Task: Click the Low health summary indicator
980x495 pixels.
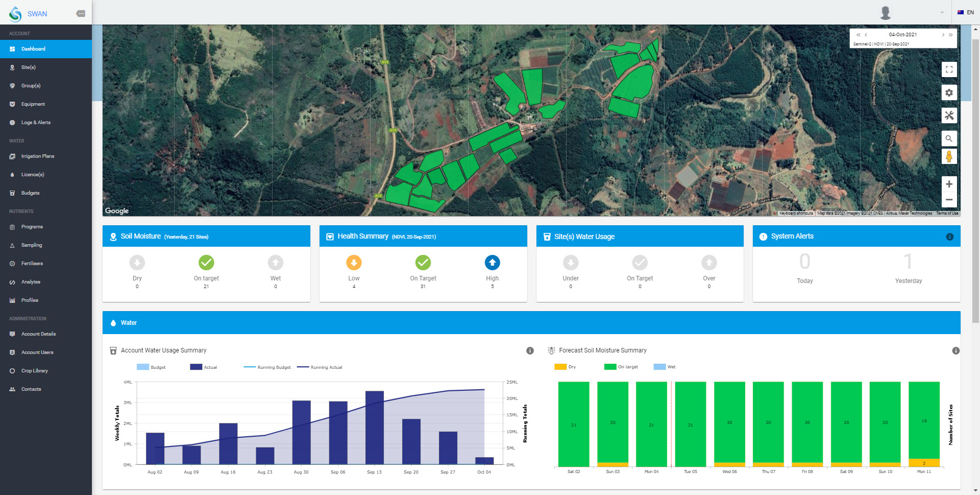Action: click(354, 263)
